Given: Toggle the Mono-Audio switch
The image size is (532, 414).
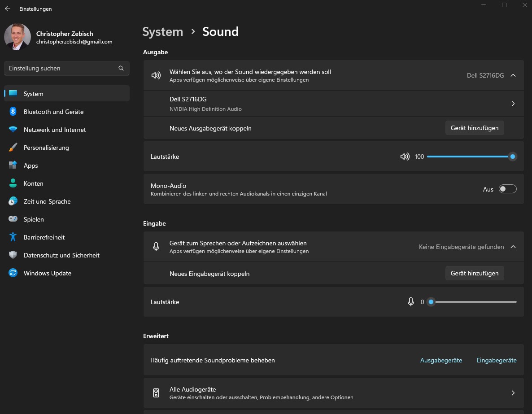Looking at the screenshot, I should click(x=508, y=189).
